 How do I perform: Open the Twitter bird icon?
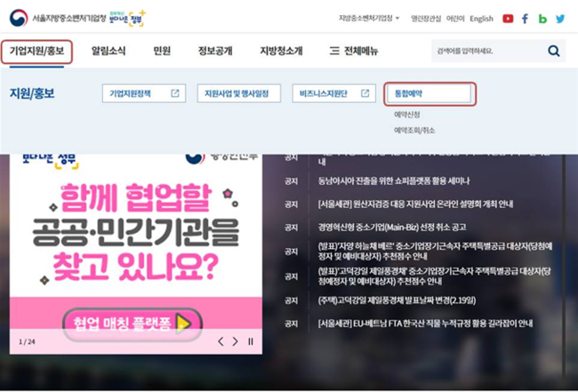coord(560,19)
